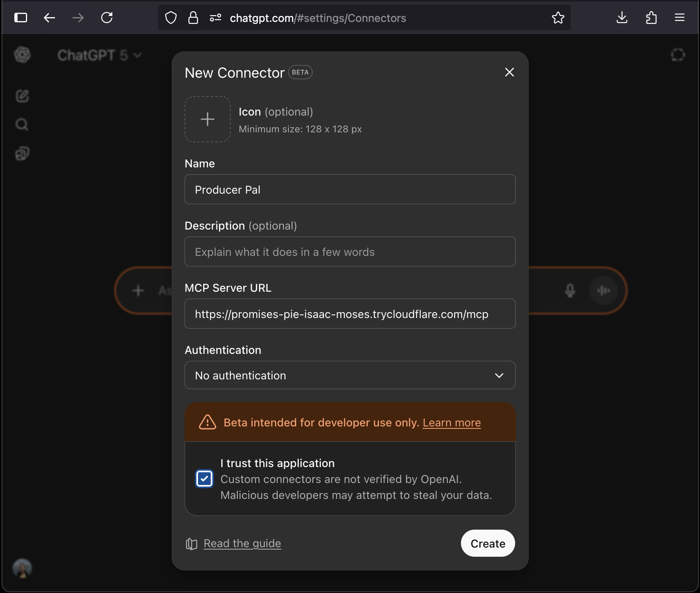Image resolution: width=700 pixels, height=593 pixels.
Task: Open the Firefox application menu
Action: point(680,18)
